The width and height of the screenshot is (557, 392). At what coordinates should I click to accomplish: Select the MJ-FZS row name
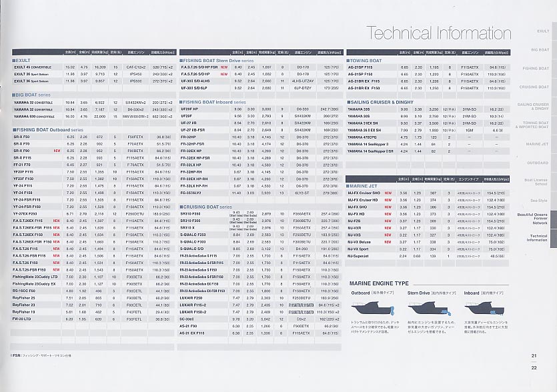pyautogui.click(x=354, y=221)
